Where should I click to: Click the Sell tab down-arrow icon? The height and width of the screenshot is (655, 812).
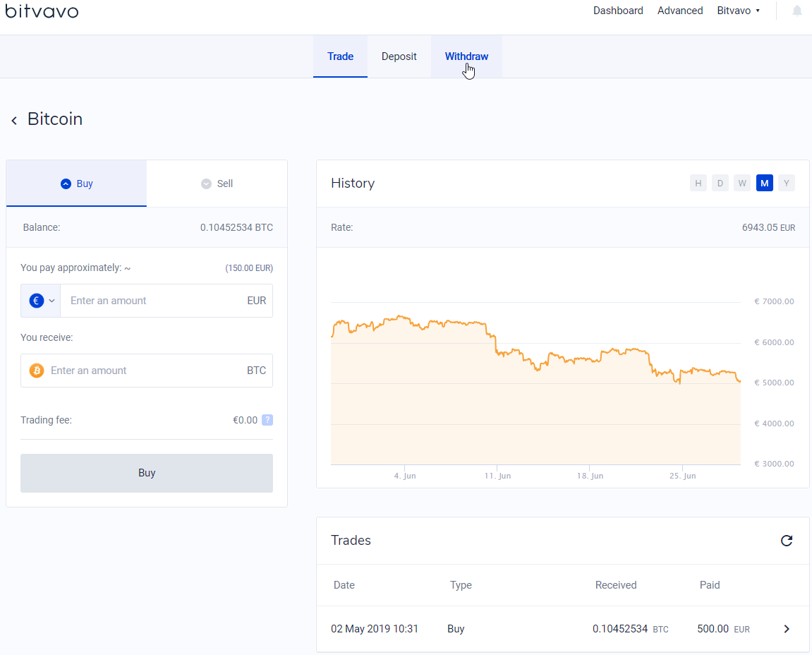click(x=206, y=184)
